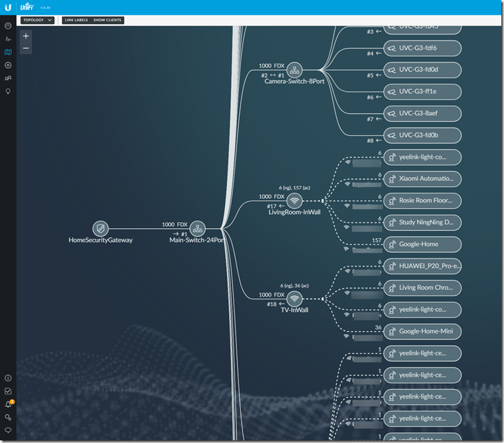Select the Google-Home client node
The width and height of the screenshot is (504, 443).
click(x=423, y=244)
